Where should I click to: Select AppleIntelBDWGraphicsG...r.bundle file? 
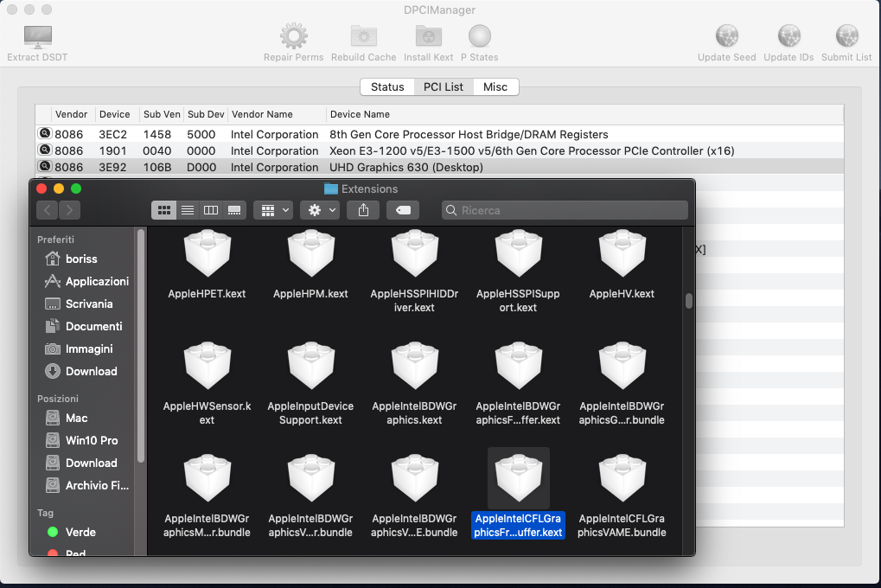(622, 382)
